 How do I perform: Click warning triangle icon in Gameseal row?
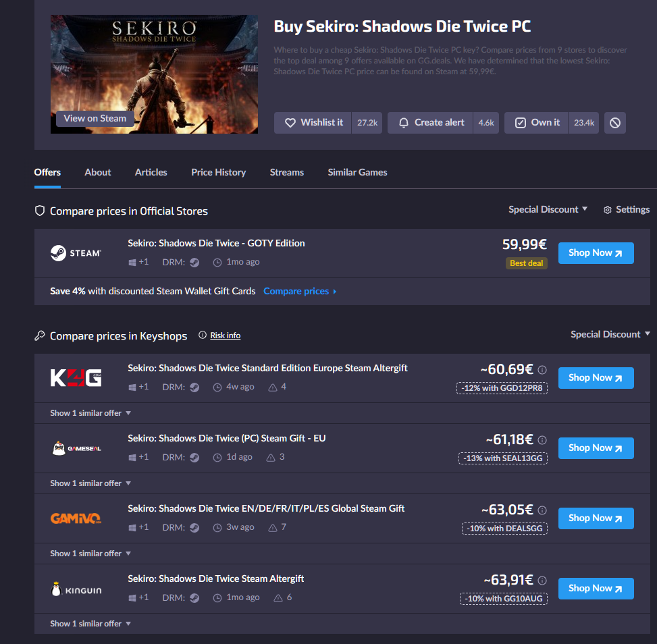pos(271,458)
